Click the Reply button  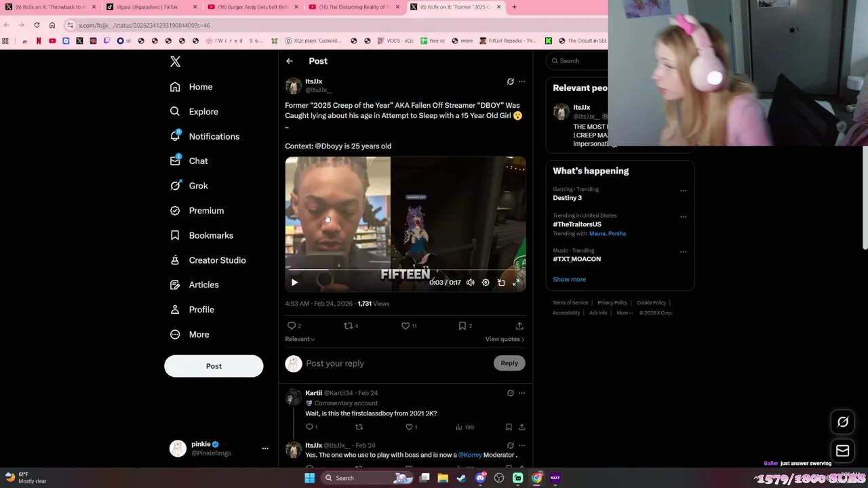509,363
